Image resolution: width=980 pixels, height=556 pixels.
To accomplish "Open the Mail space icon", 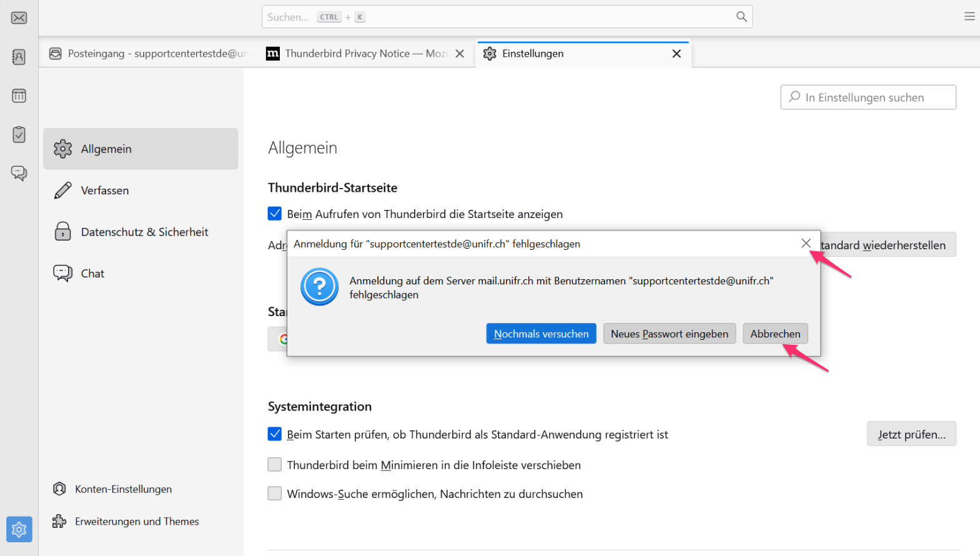I will tap(19, 17).
